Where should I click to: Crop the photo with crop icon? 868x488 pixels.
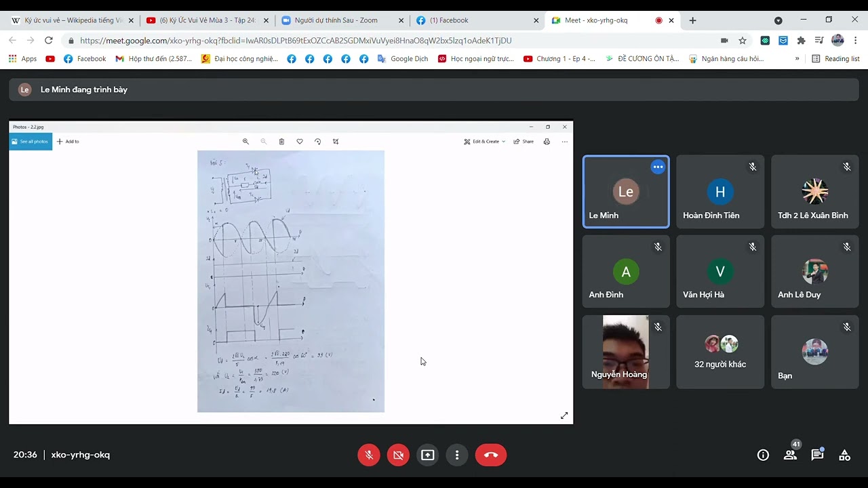coord(336,142)
